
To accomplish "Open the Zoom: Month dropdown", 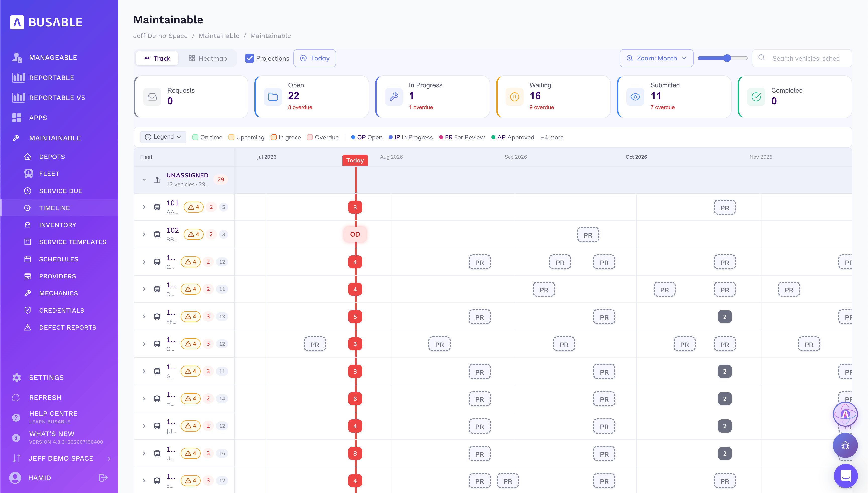I will [656, 58].
